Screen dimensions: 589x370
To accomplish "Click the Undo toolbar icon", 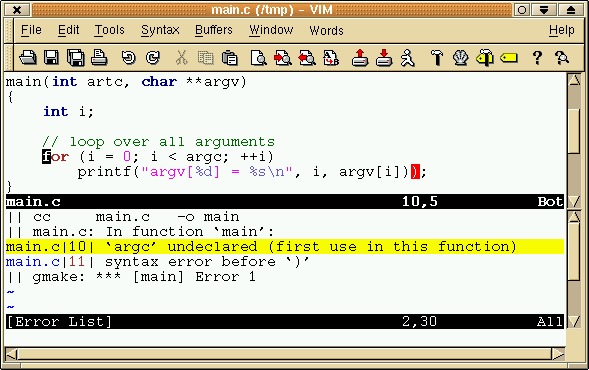I will tap(128, 58).
